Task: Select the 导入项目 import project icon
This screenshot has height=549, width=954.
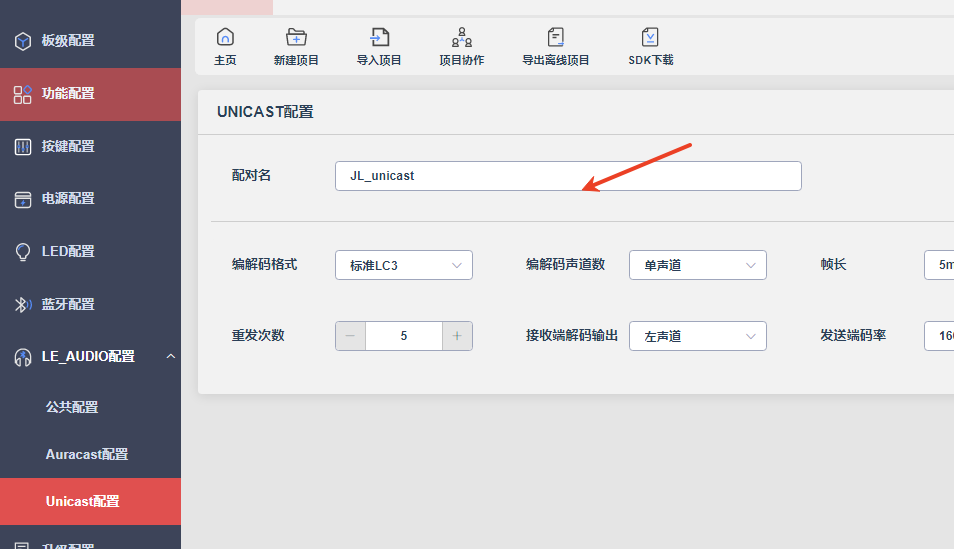Action: pos(380,38)
